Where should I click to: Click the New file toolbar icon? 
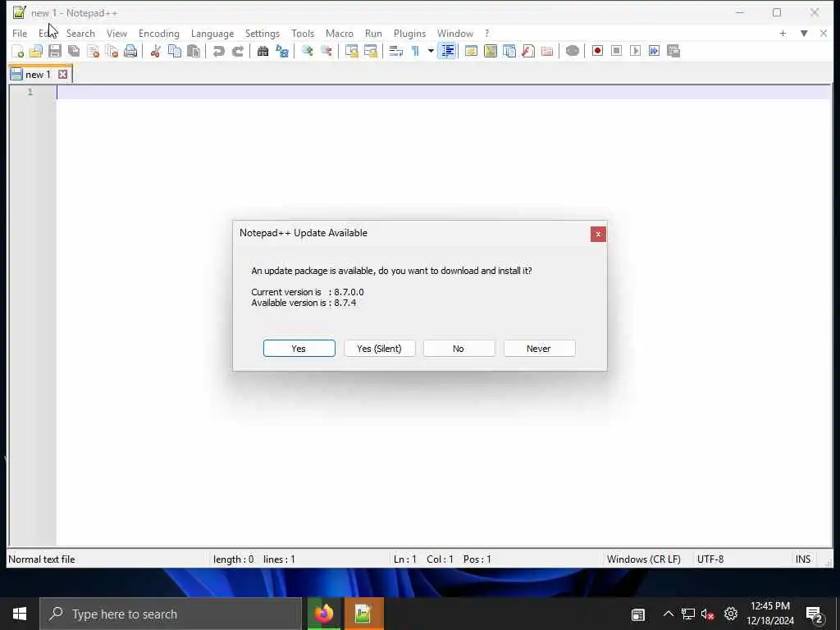coord(18,51)
